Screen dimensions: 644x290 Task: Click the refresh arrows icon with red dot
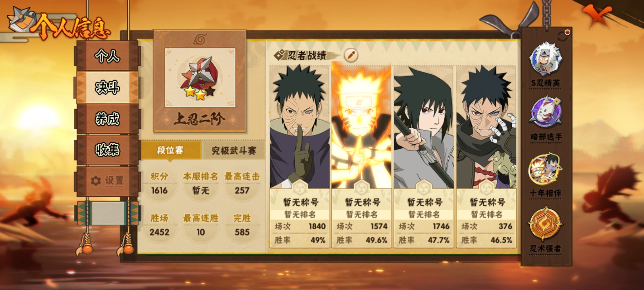[x=563, y=36]
